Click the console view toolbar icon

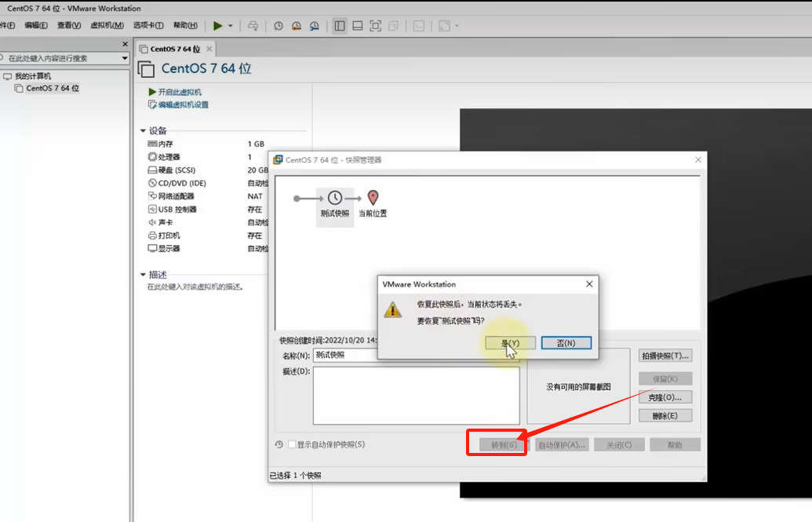[x=419, y=26]
